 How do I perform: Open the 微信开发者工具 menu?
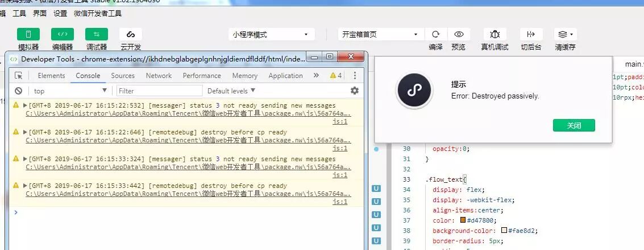(x=98, y=13)
